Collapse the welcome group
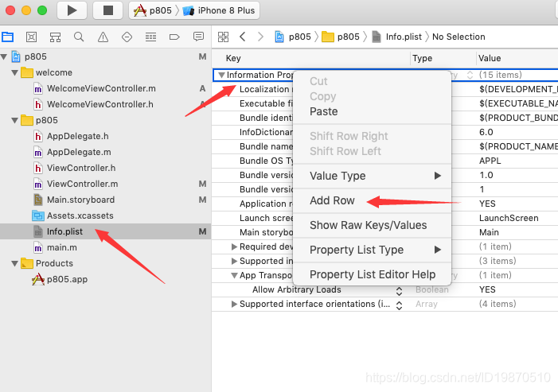The image size is (558, 392). (14, 73)
